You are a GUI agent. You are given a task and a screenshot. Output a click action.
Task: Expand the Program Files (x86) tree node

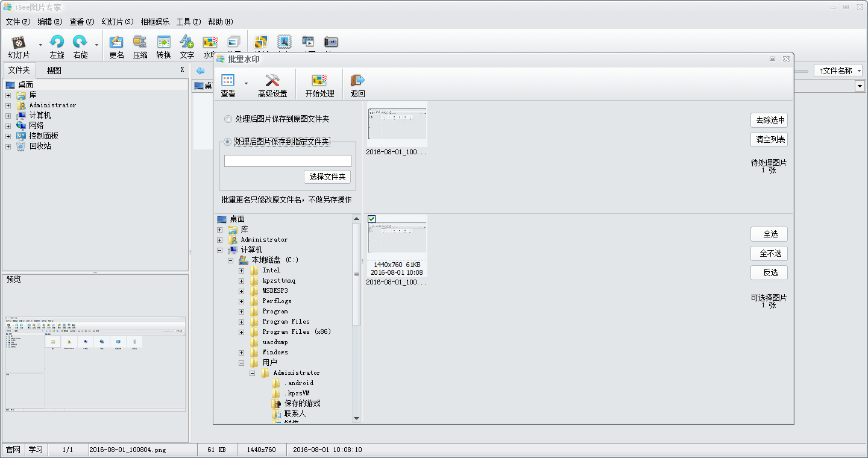coord(241,332)
